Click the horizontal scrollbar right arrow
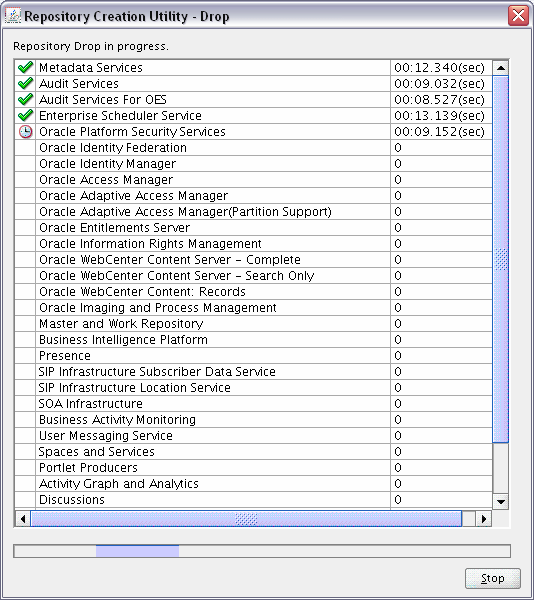Image resolution: width=534 pixels, height=600 pixels. [484, 519]
